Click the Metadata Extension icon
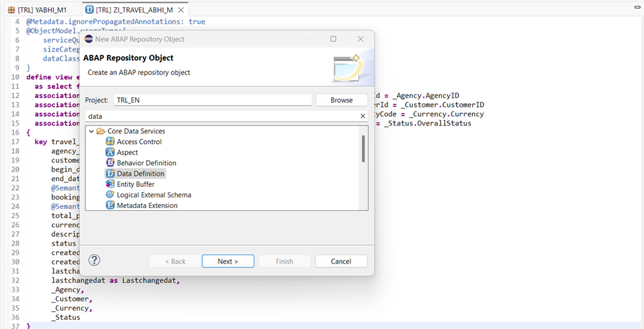 pyautogui.click(x=110, y=205)
